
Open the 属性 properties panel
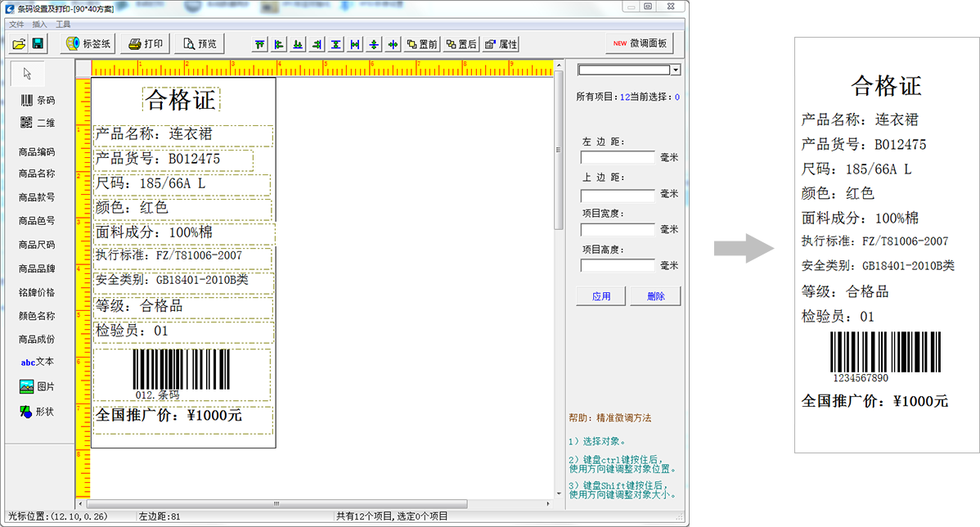(501, 43)
